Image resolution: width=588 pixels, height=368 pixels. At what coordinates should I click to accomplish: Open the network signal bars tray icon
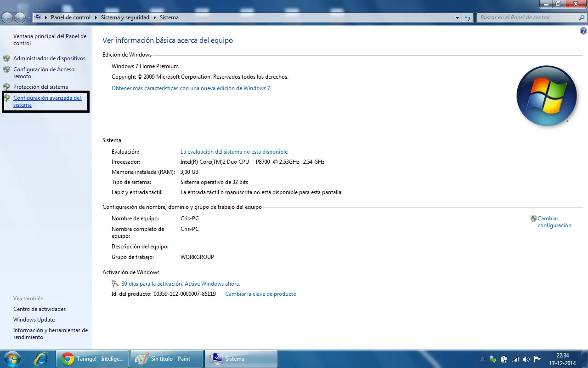click(515, 359)
